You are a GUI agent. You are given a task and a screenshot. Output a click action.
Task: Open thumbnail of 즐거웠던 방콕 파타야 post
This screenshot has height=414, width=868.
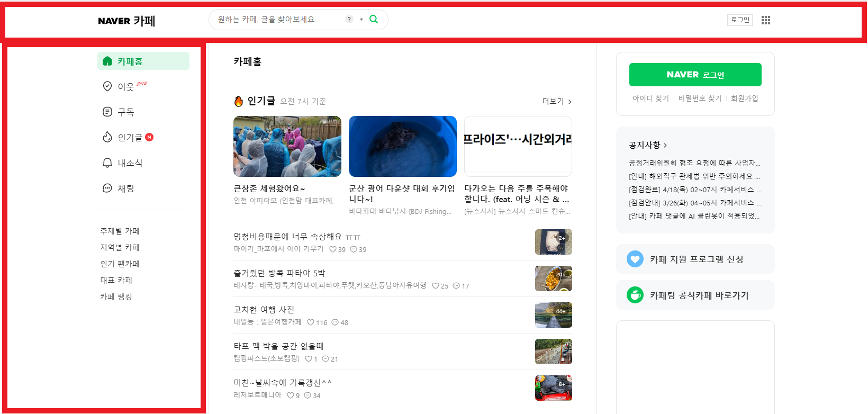[x=554, y=278]
